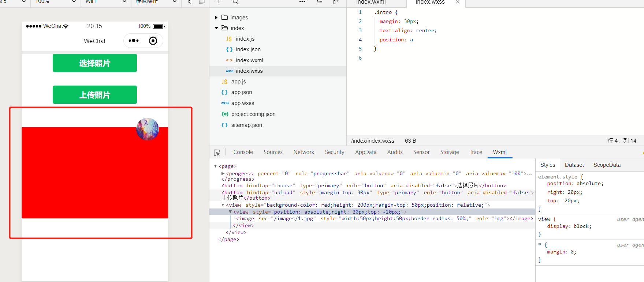
Task: Expand the <progress> node arrow
Action: pyautogui.click(x=223, y=173)
